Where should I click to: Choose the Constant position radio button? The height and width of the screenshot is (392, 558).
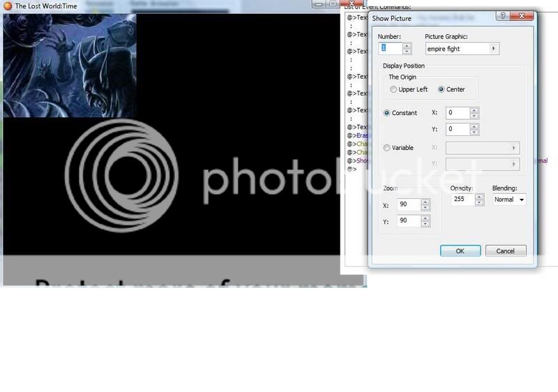click(x=387, y=113)
